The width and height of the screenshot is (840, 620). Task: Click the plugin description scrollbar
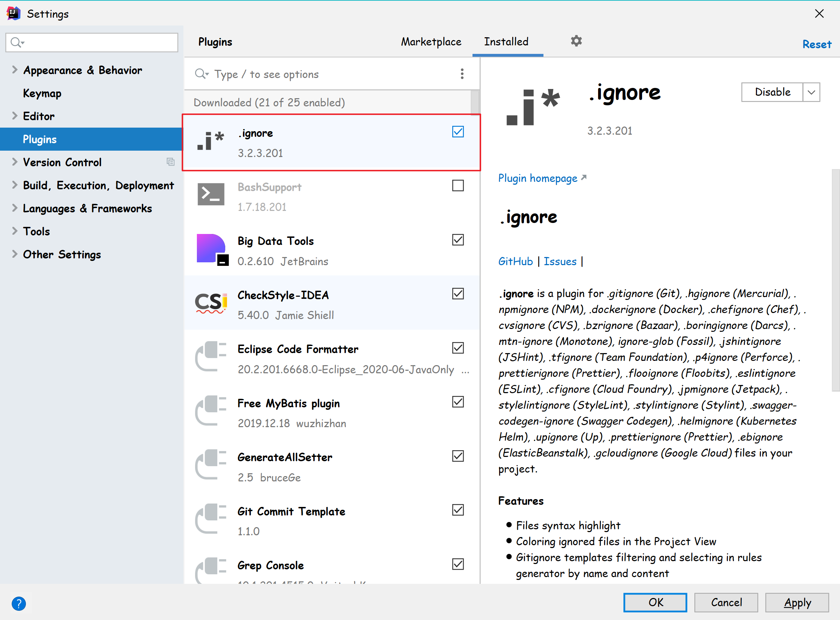point(835,280)
